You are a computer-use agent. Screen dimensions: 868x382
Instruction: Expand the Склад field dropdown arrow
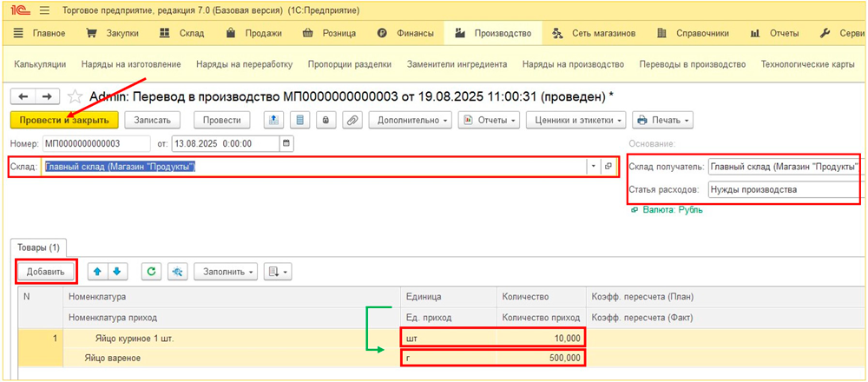(593, 167)
